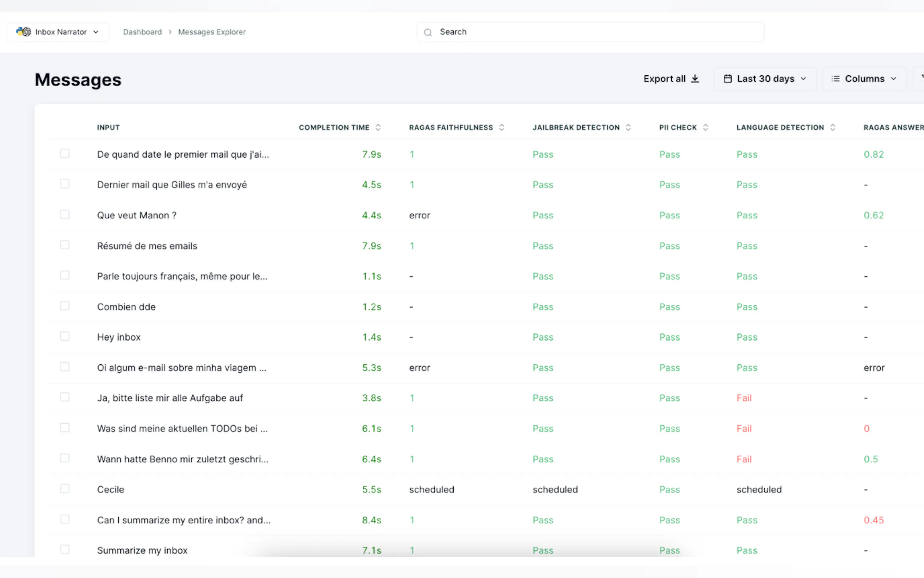Image resolution: width=924 pixels, height=578 pixels.
Task: Open the Columns dropdown chevron
Action: click(893, 79)
